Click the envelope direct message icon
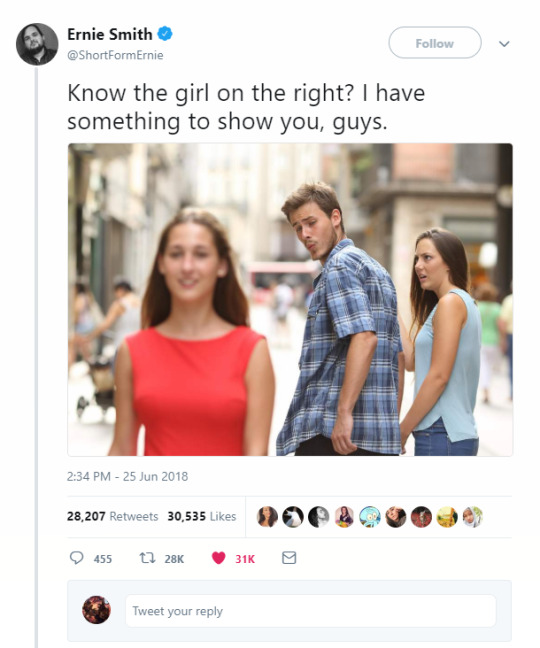Screen dimensions: 540x648 (289, 558)
